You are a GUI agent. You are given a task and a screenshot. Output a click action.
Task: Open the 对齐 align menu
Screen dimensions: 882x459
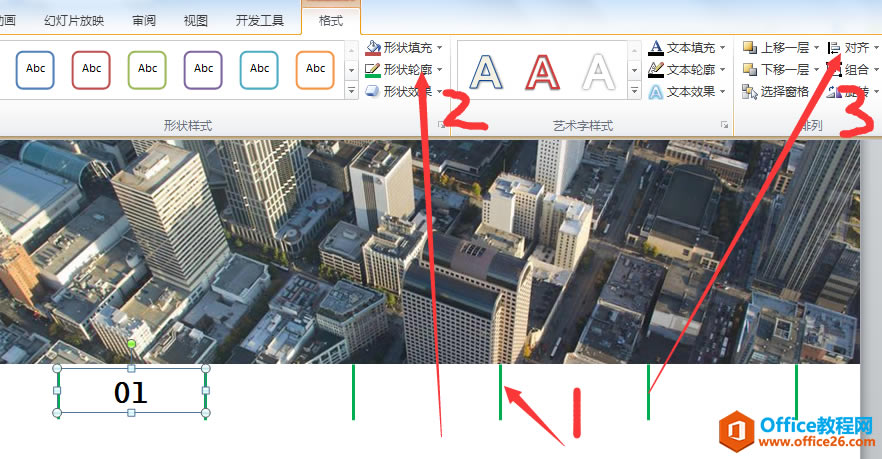[x=852, y=48]
